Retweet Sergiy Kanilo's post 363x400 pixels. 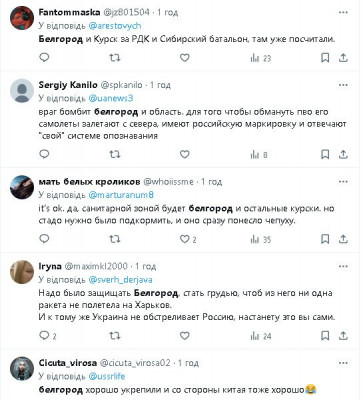pyautogui.click(x=115, y=154)
